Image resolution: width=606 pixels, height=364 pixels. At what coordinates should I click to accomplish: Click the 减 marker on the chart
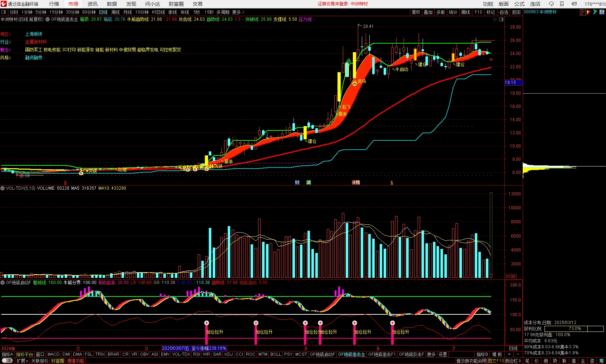pos(309,183)
